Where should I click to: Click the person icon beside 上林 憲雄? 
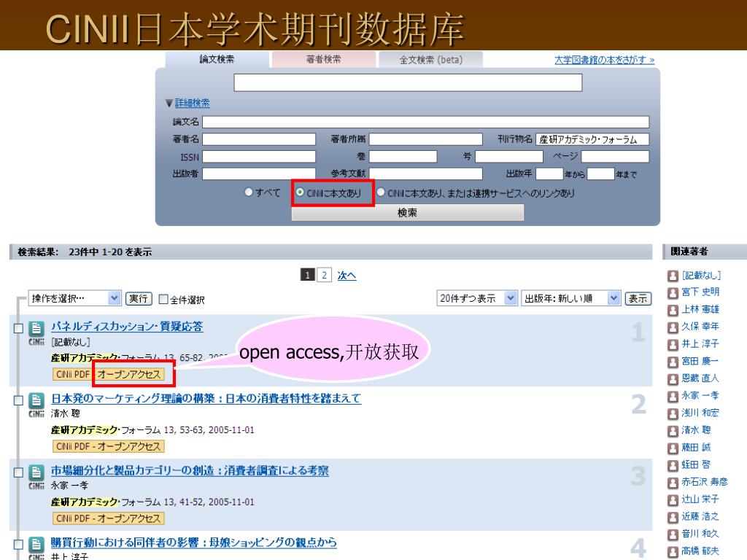click(673, 311)
